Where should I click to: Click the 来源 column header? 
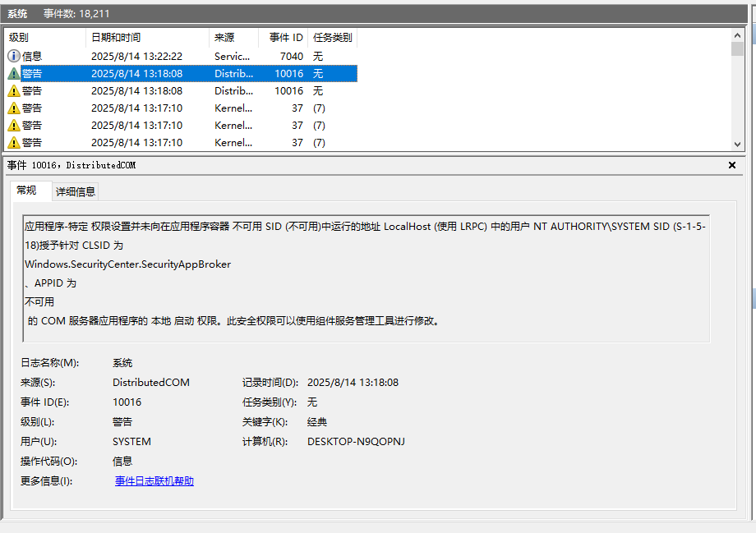pyautogui.click(x=234, y=38)
